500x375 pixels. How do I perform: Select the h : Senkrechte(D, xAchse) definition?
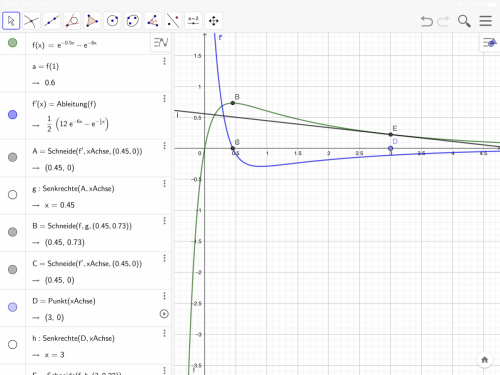click(x=73, y=338)
